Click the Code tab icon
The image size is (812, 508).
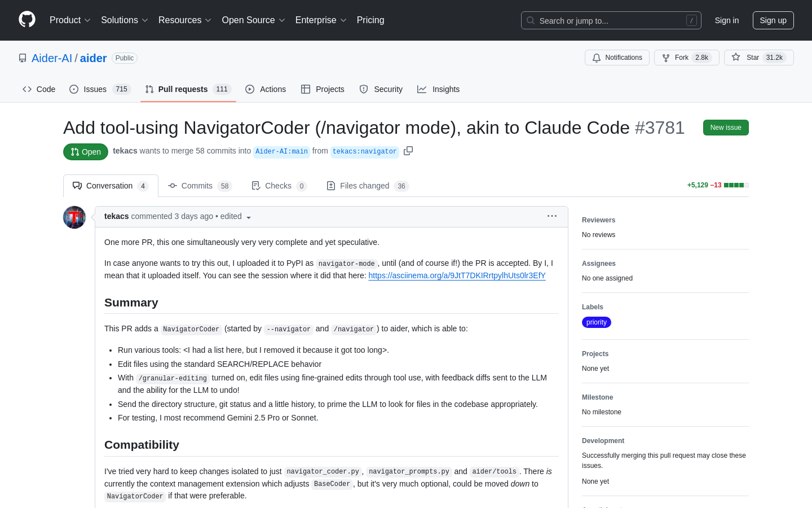[x=27, y=89]
